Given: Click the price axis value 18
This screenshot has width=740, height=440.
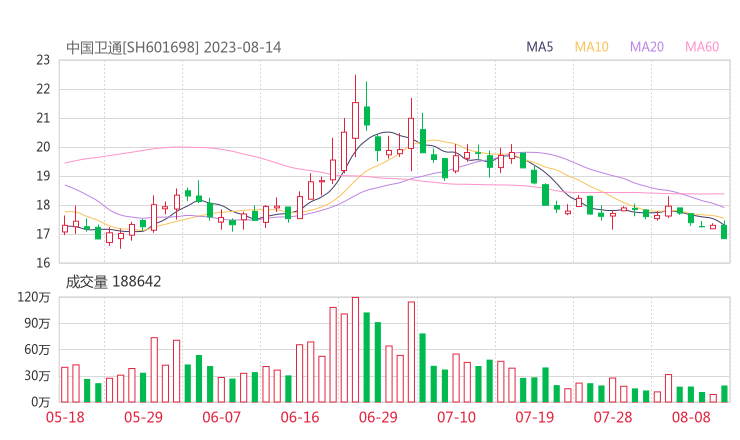Looking at the screenshot, I should point(43,205).
